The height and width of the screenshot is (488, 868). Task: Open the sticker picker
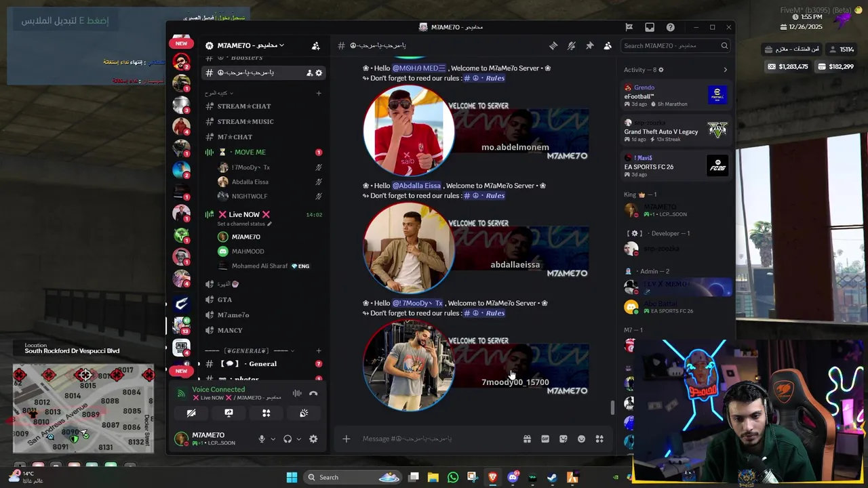(563, 439)
